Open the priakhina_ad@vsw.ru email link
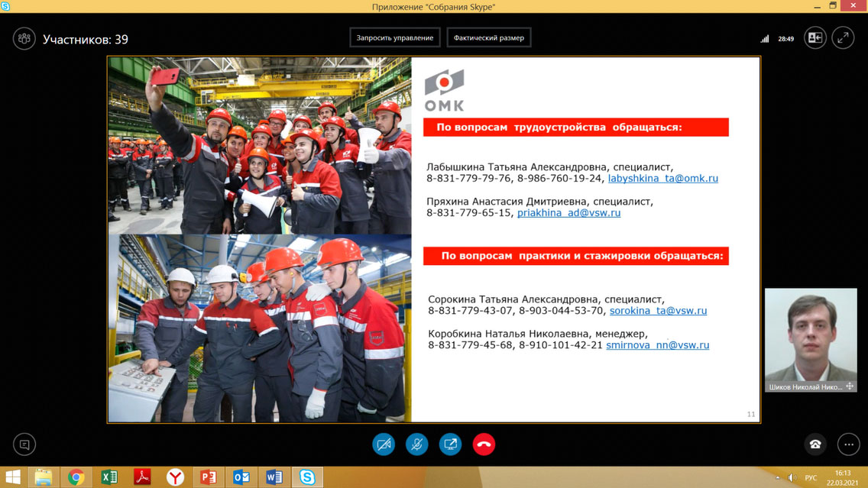 point(568,212)
